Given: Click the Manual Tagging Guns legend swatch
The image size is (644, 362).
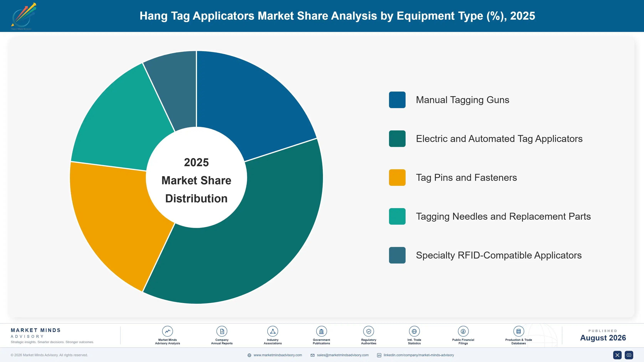Looking at the screenshot, I should (397, 100).
